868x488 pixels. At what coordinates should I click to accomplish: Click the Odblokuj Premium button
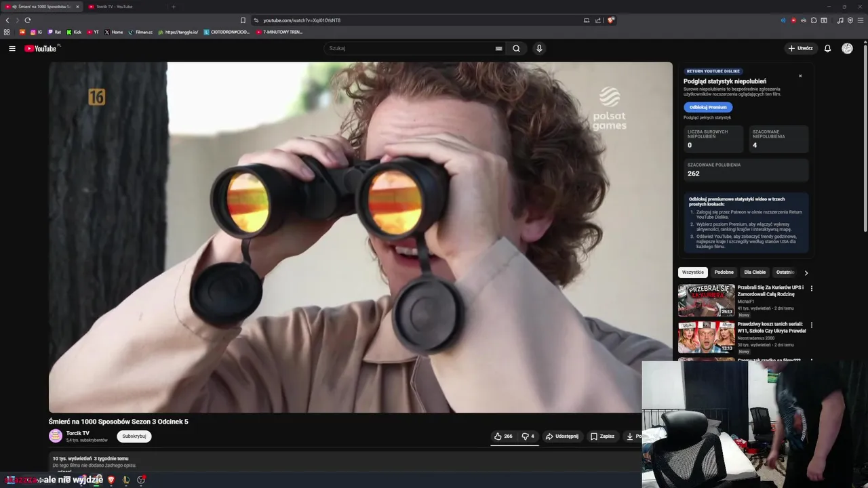[708, 107]
